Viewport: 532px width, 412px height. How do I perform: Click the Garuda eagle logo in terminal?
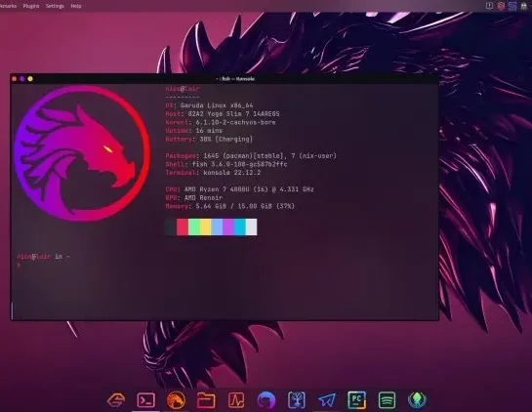pos(81,153)
